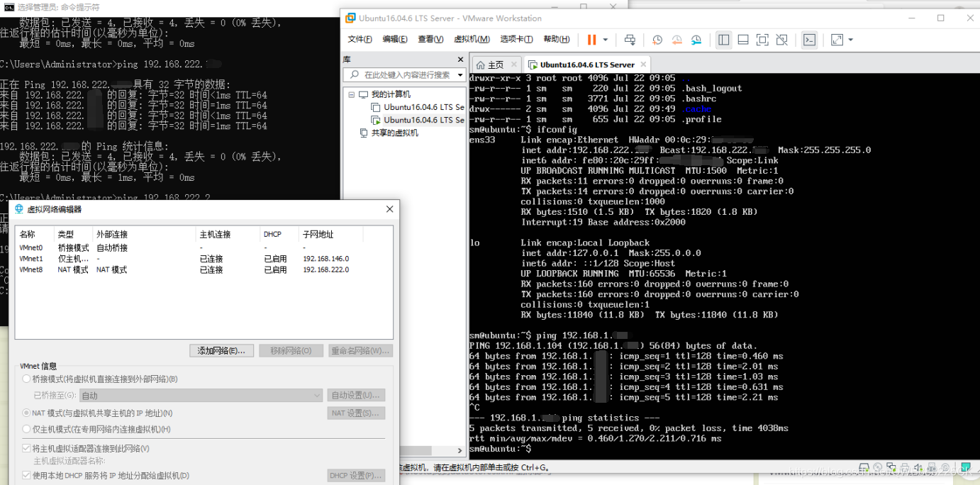Click the stretch guest display icon

pos(837,40)
